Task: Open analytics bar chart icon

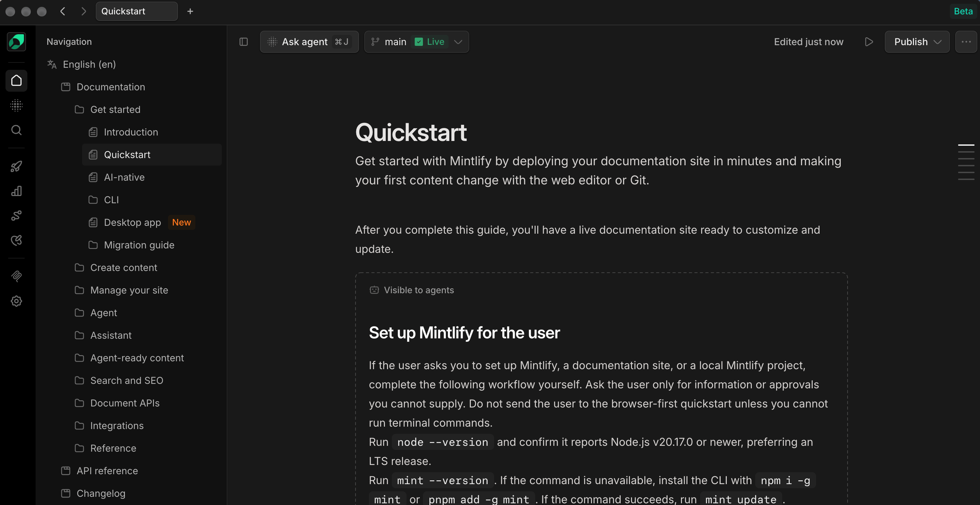Action: 16,191
